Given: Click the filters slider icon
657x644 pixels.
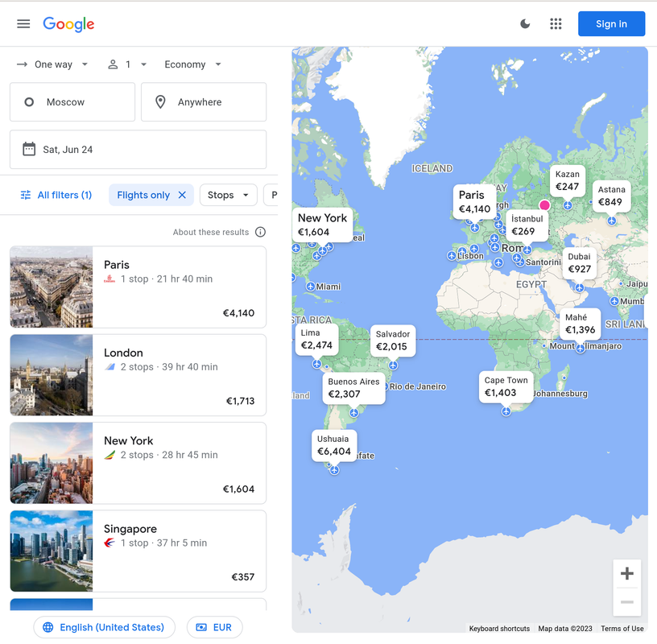Looking at the screenshot, I should point(26,195).
